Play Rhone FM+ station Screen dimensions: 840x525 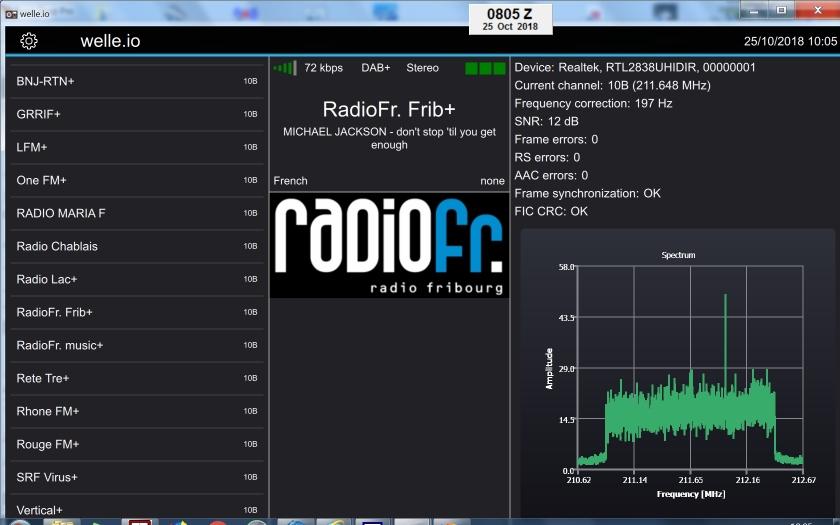(137, 411)
